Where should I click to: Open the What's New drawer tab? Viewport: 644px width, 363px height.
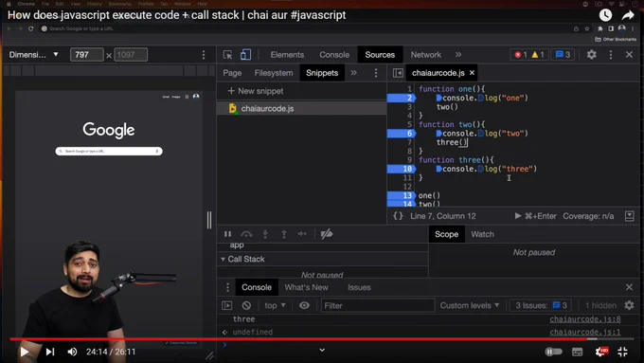(307, 287)
